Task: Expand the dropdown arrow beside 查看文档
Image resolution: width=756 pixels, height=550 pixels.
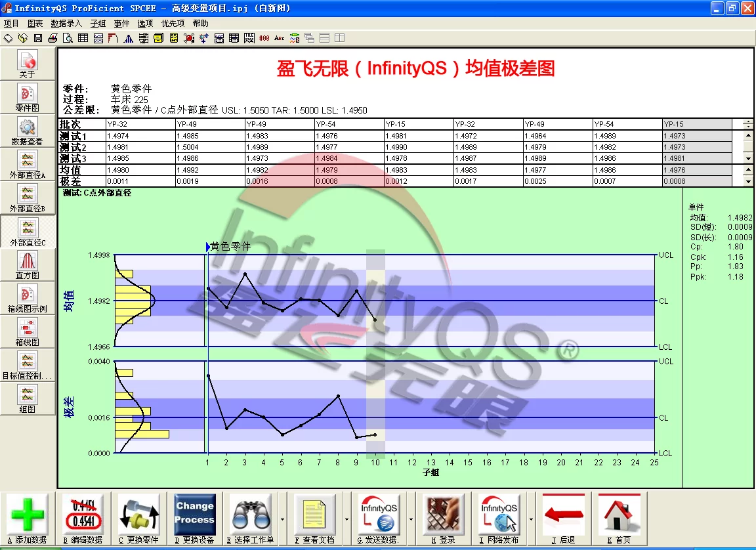Action: 346,520
